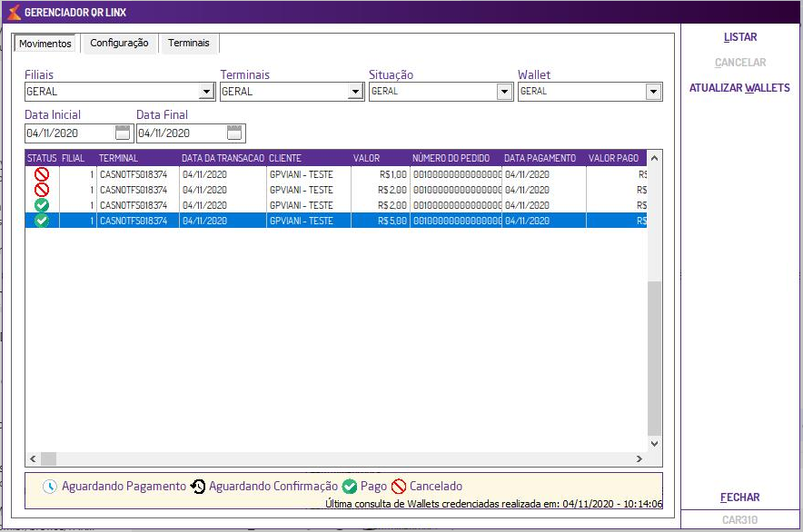Open the Configuração tab

119,43
